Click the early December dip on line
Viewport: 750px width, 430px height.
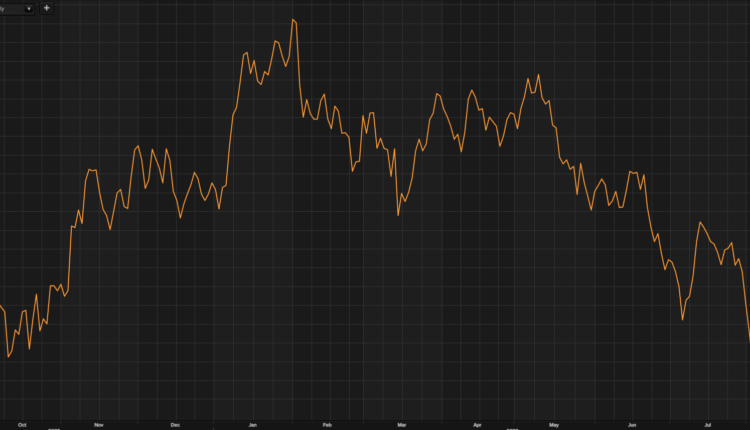click(180, 217)
